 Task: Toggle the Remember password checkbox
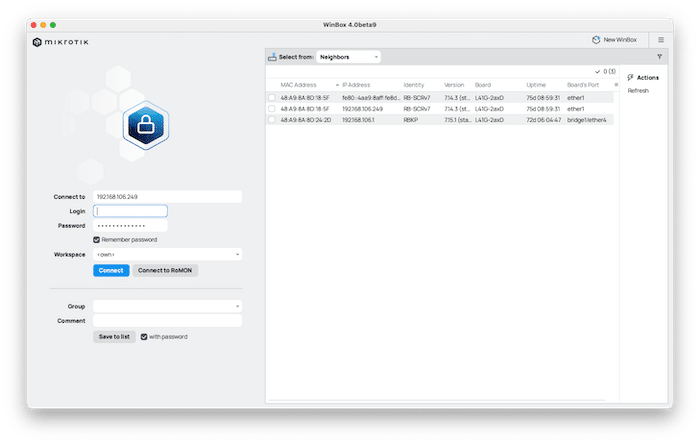pyautogui.click(x=96, y=240)
